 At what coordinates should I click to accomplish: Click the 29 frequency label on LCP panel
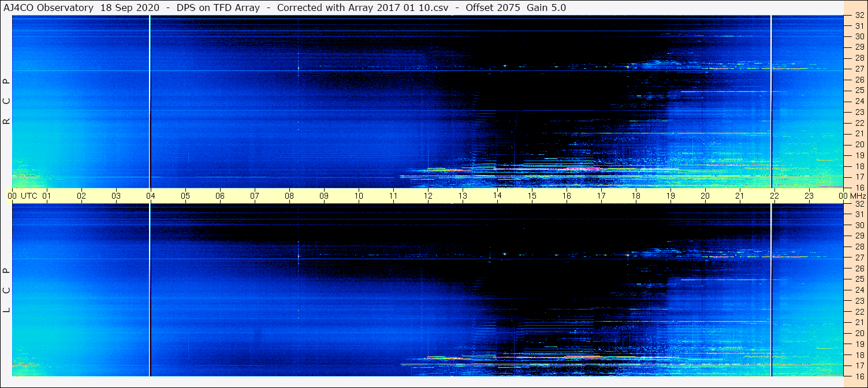859,236
